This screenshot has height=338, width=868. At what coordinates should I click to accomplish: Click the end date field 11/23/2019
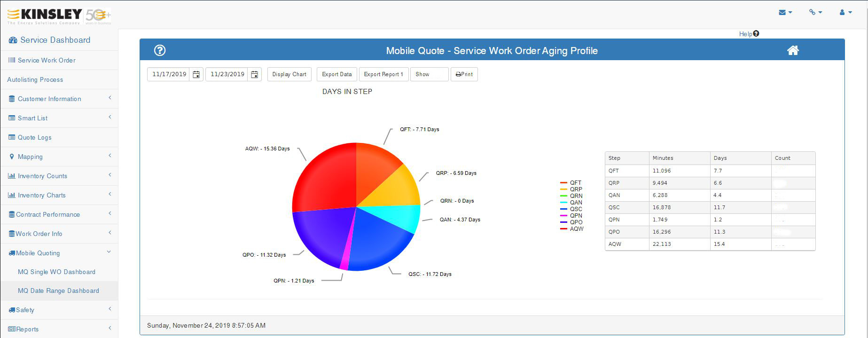click(x=227, y=74)
